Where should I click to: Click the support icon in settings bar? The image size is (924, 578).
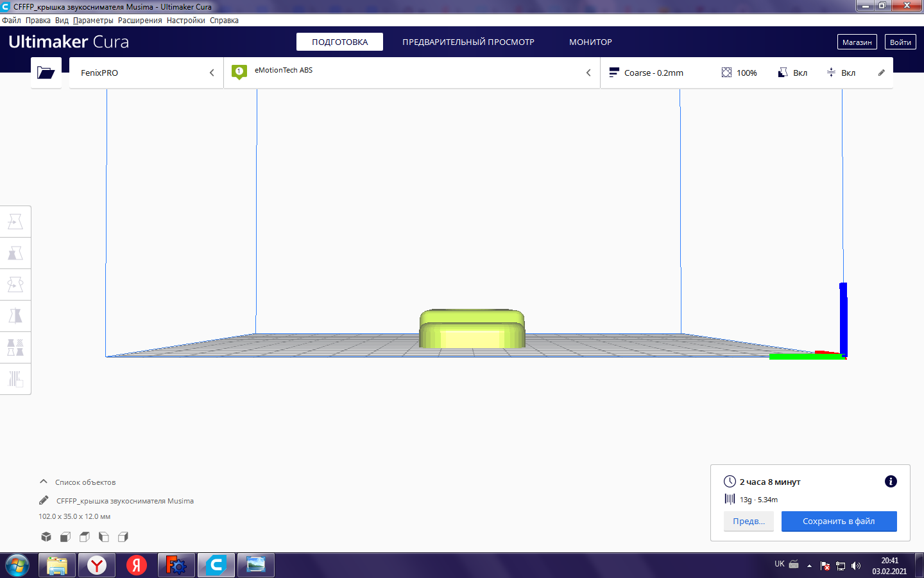[x=783, y=73]
